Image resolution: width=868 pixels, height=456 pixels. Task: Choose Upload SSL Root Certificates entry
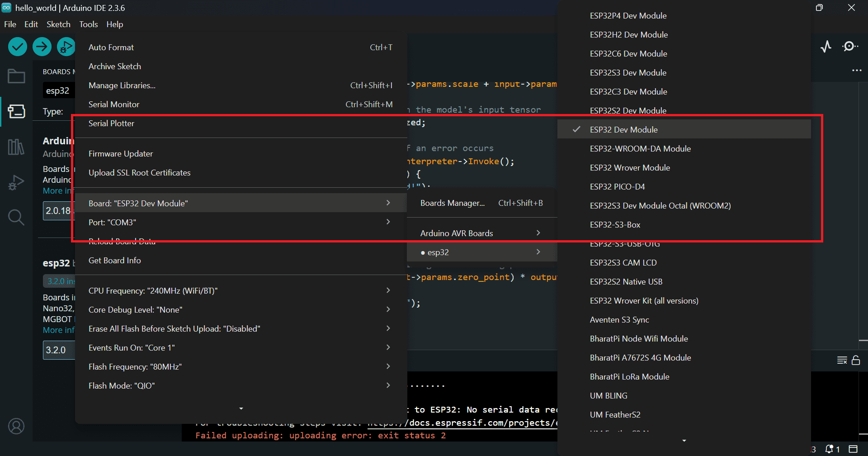241,172
